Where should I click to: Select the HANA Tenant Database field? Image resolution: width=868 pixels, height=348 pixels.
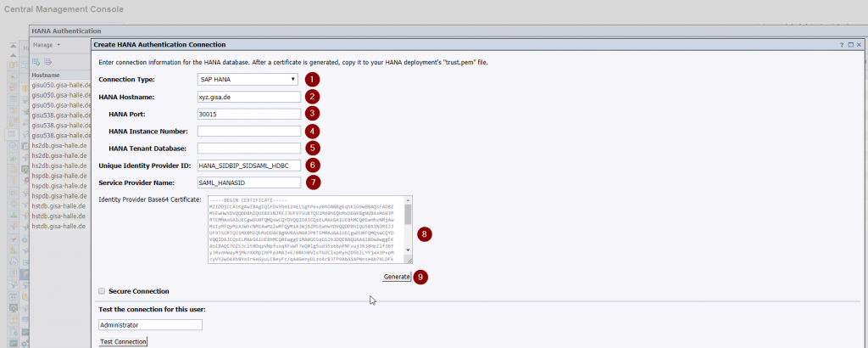249,149
